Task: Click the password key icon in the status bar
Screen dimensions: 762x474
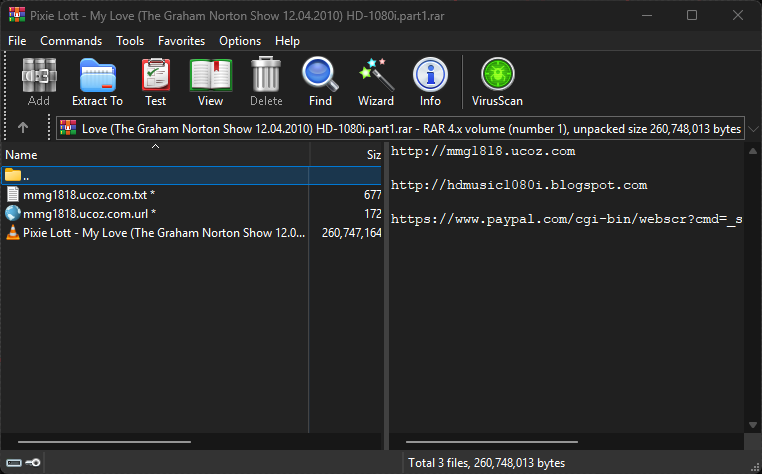Action: point(33,462)
